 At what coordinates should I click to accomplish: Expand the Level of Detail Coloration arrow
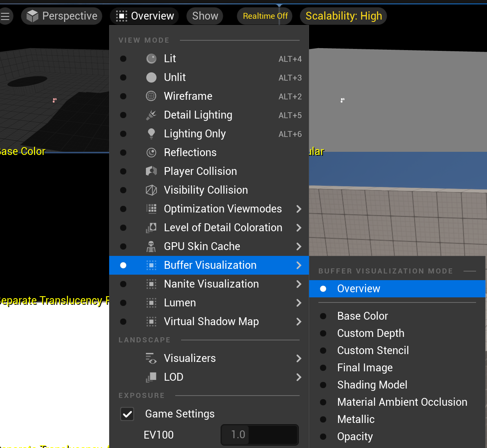(299, 228)
